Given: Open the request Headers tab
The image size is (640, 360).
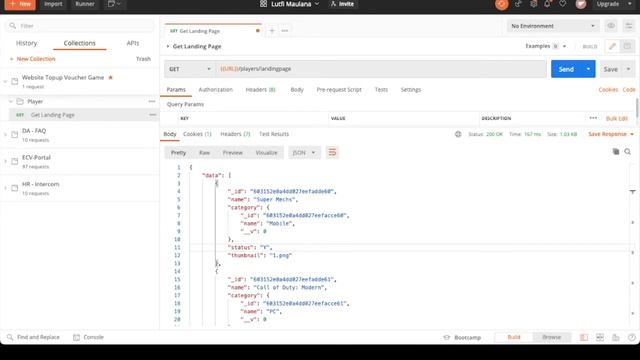Looking at the screenshot, I should pyautogui.click(x=260, y=89).
